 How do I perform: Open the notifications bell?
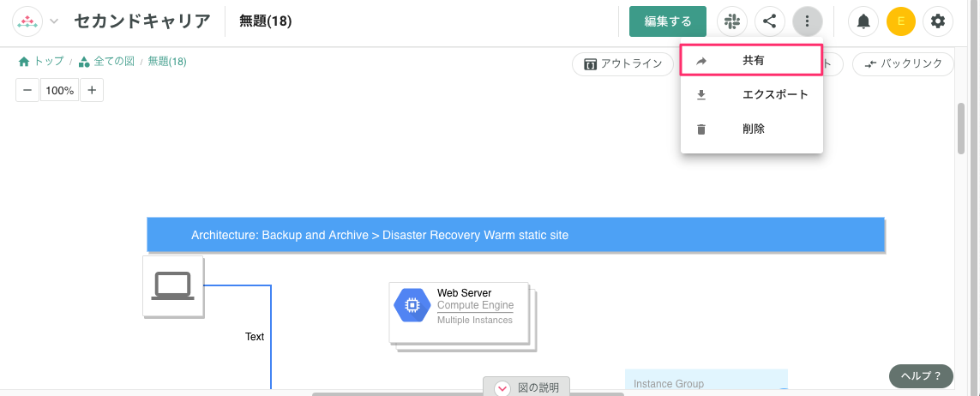[863, 21]
